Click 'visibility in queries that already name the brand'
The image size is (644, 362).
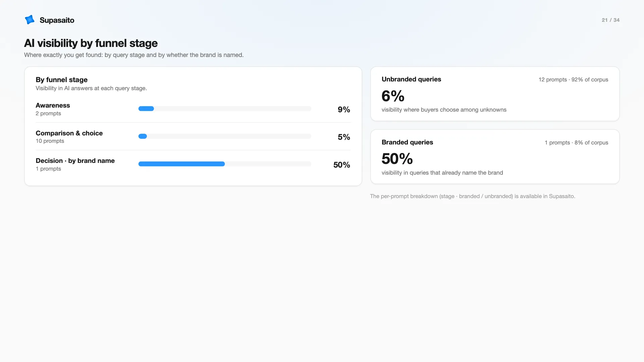[442, 173]
